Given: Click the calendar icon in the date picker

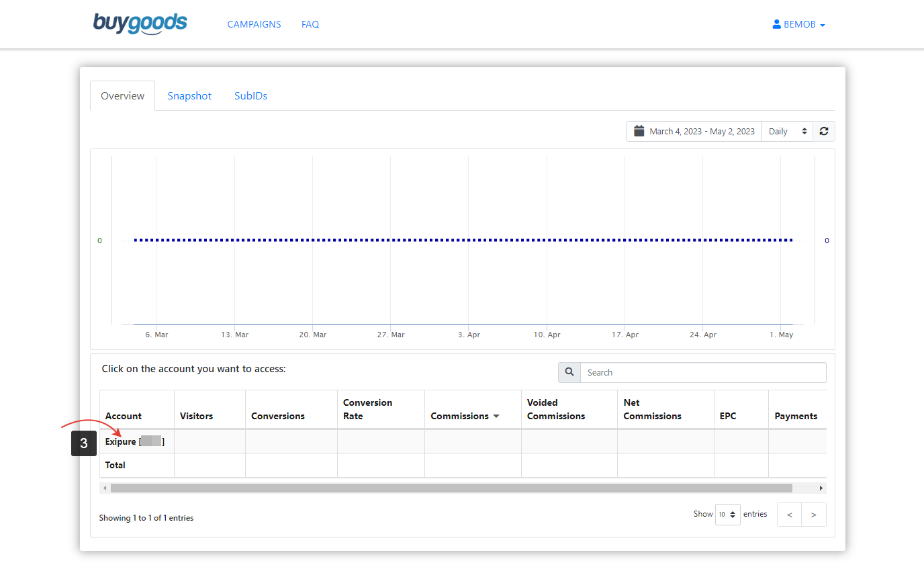Looking at the screenshot, I should (x=639, y=131).
